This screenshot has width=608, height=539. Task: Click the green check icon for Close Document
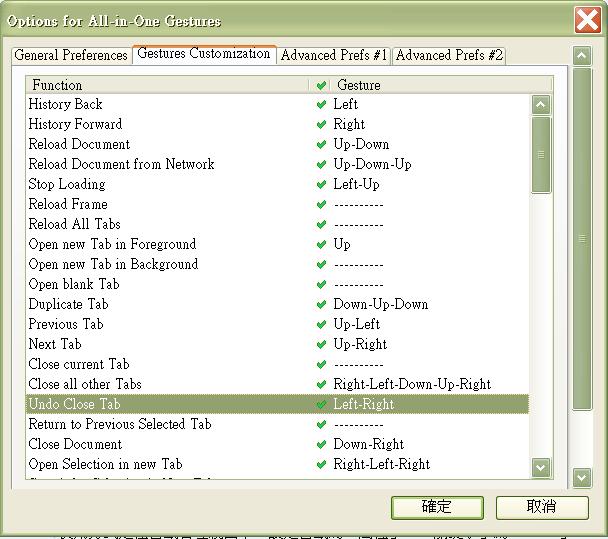point(321,444)
